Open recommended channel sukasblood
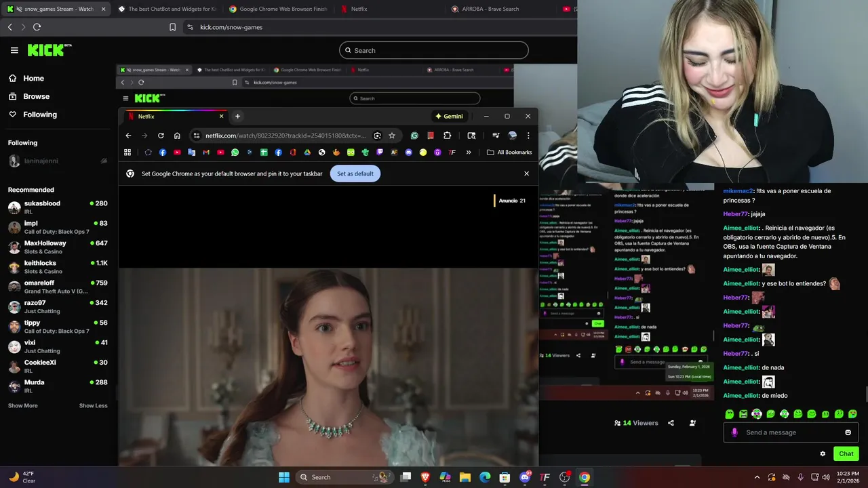Viewport: 868px width, 488px height. [58, 207]
